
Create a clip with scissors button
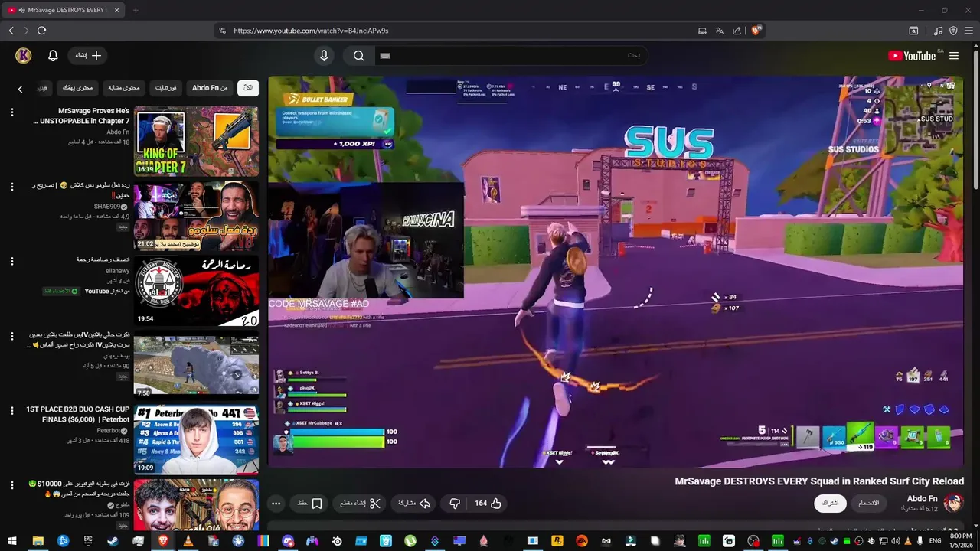pyautogui.click(x=359, y=504)
